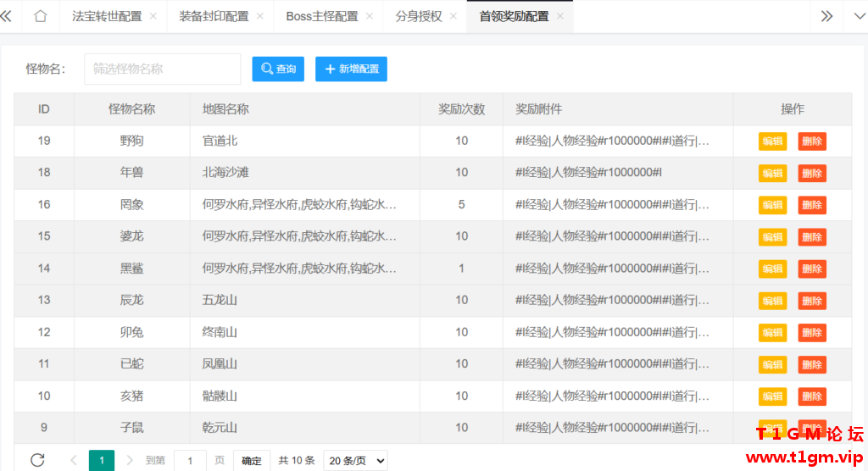Focus the 筛选怪物名称 filter input
This screenshot has width=868, height=471.
162,69
